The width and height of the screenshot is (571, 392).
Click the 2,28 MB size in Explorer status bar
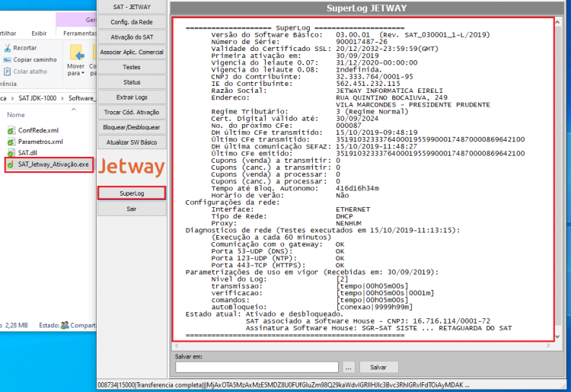tap(17, 325)
